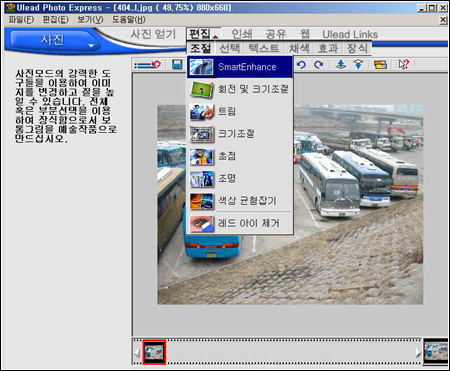This screenshot has width=450, height=371.
Task: Click the SmartEnhance dolphin icon
Action: click(202, 67)
